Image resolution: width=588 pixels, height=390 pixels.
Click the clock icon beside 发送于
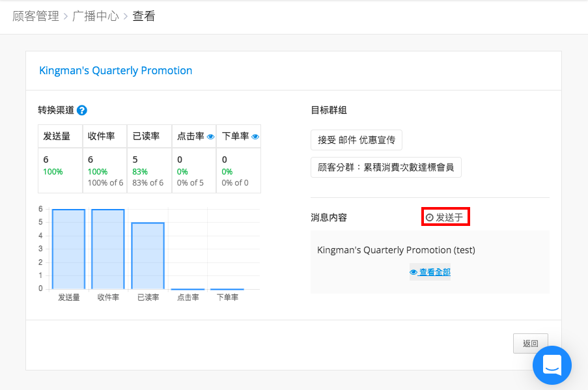point(430,217)
